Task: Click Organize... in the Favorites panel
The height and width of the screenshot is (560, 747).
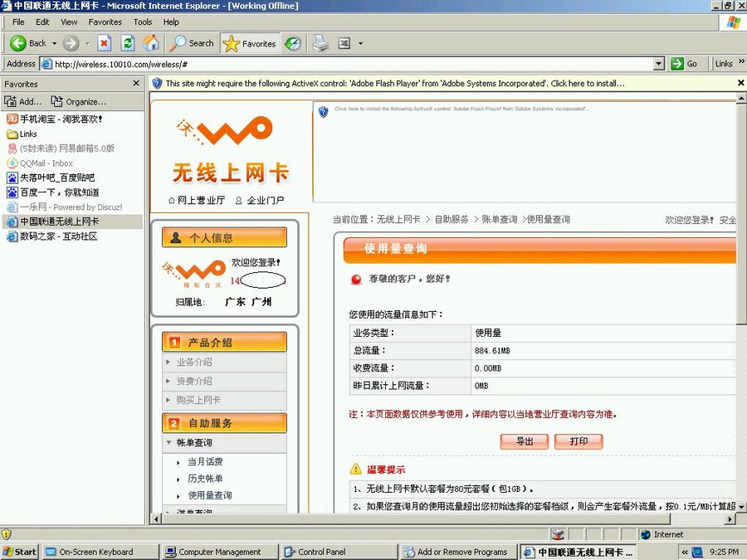Action: tap(79, 101)
